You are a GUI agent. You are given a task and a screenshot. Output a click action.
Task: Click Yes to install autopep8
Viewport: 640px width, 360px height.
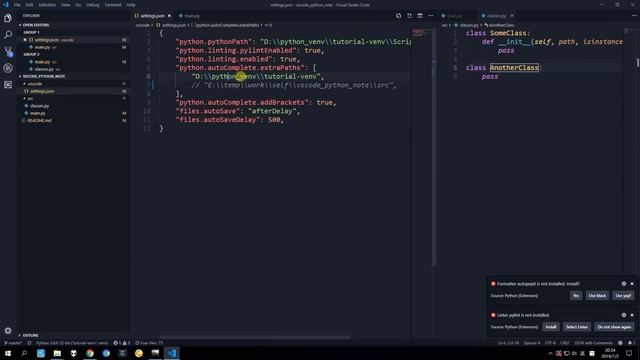576,296
